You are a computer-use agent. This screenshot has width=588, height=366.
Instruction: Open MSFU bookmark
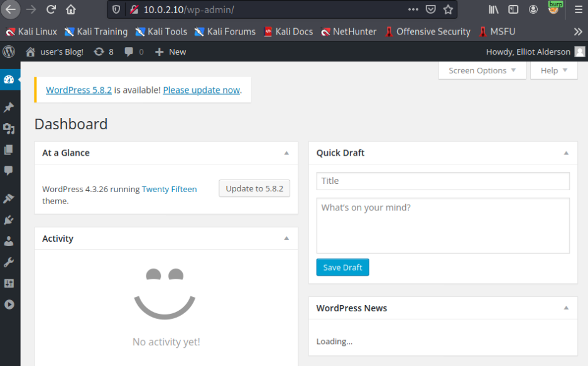[497, 32]
